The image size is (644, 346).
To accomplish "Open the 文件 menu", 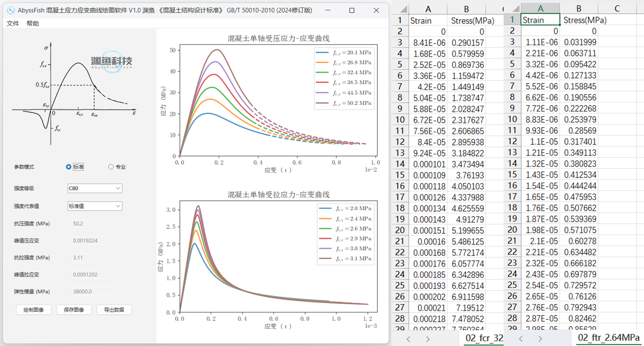I will pyautogui.click(x=13, y=23).
